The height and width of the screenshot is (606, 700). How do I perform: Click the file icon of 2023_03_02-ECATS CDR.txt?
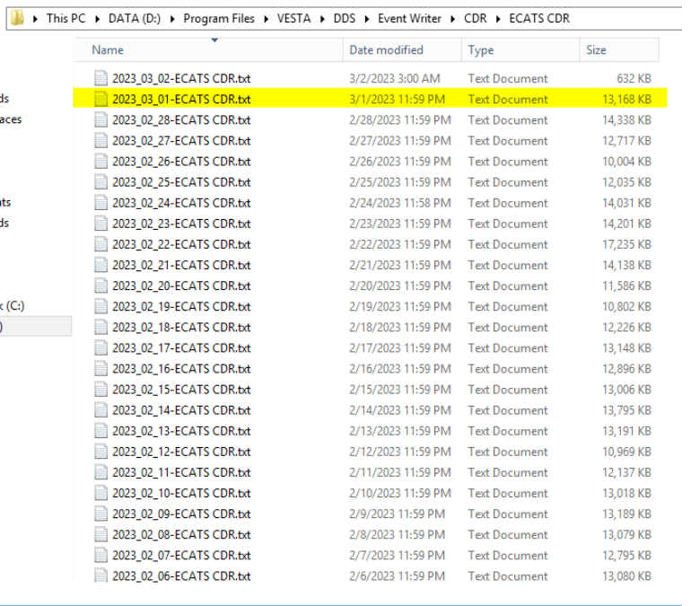pyautogui.click(x=101, y=78)
